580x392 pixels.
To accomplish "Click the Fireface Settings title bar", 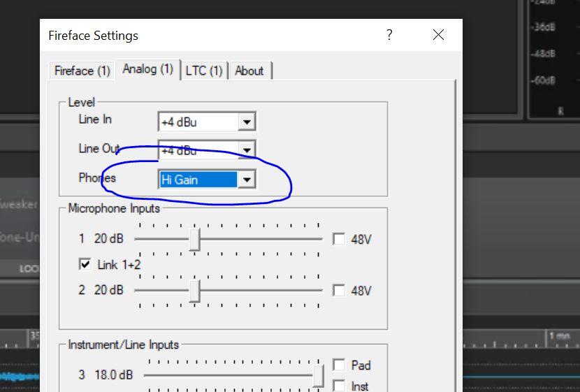I will click(x=210, y=35).
